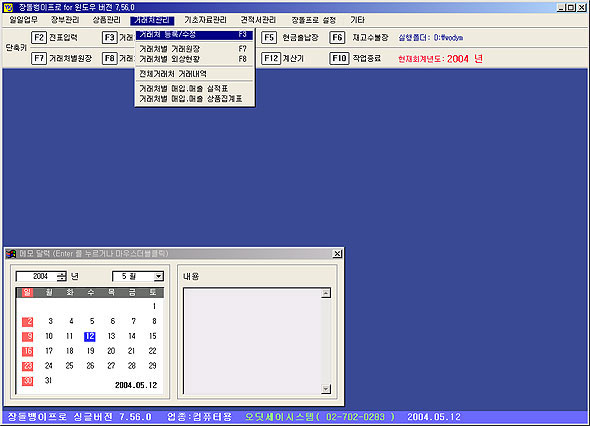Open the 견적서관리 menu
590x426 pixels.
point(258,20)
